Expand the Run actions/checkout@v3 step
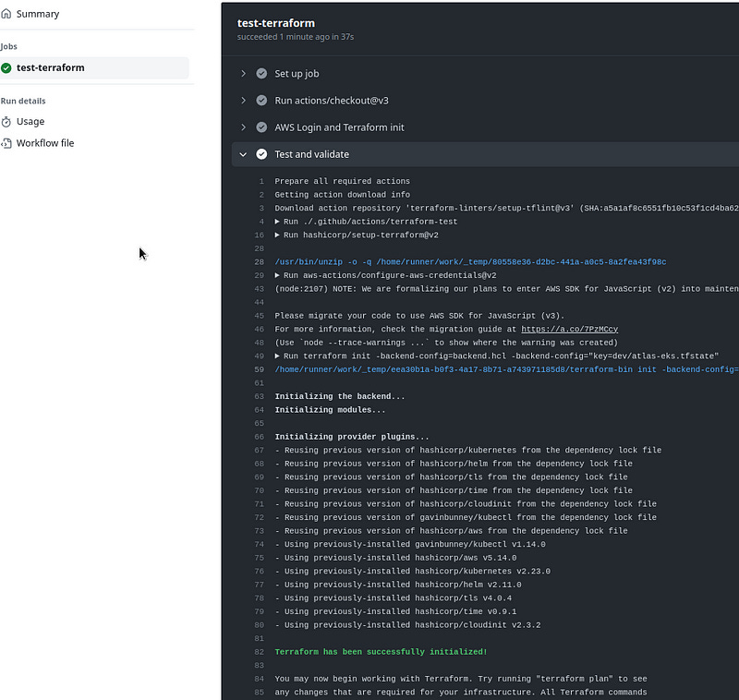 [243, 101]
